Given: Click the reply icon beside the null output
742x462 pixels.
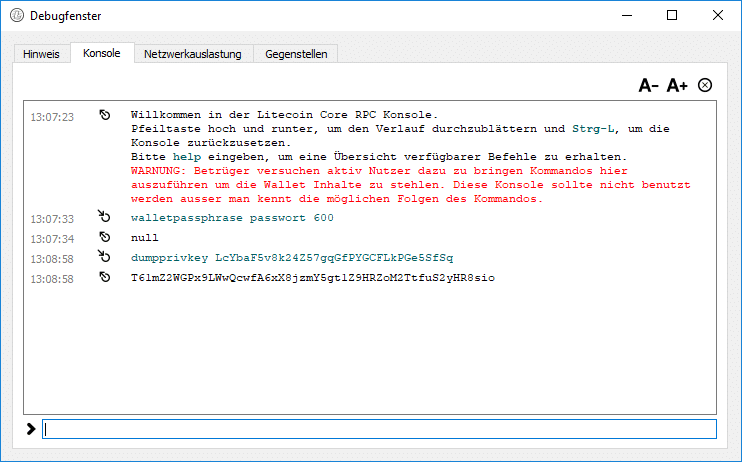Looking at the screenshot, I should (x=105, y=237).
